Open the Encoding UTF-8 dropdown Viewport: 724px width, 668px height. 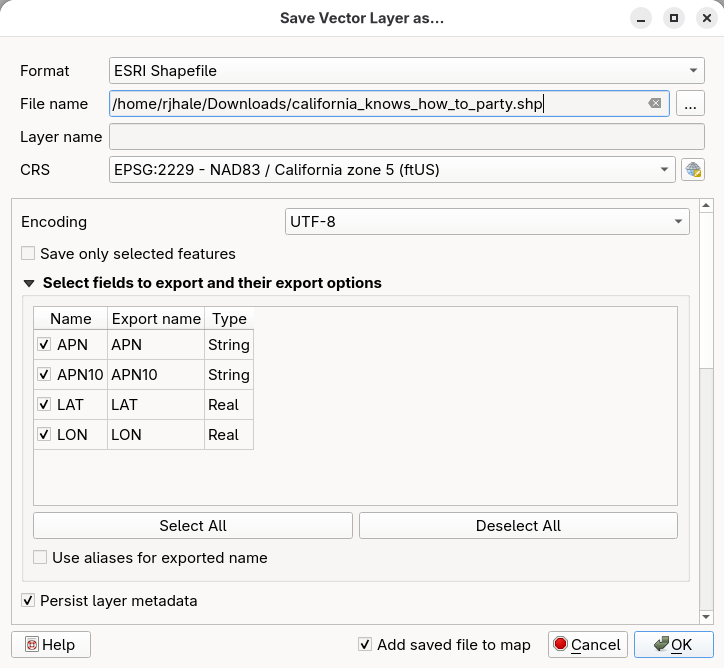[487, 222]
